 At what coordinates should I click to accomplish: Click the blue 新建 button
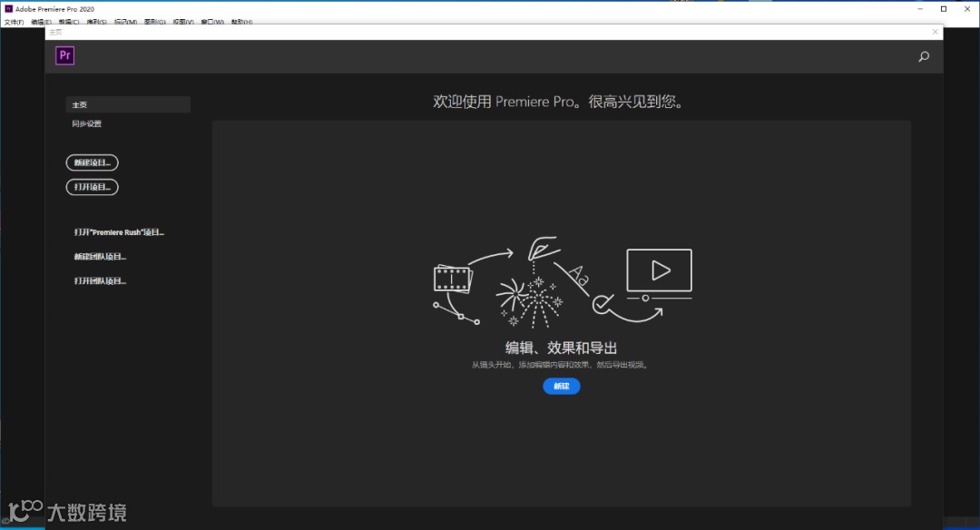click(562, 387)
